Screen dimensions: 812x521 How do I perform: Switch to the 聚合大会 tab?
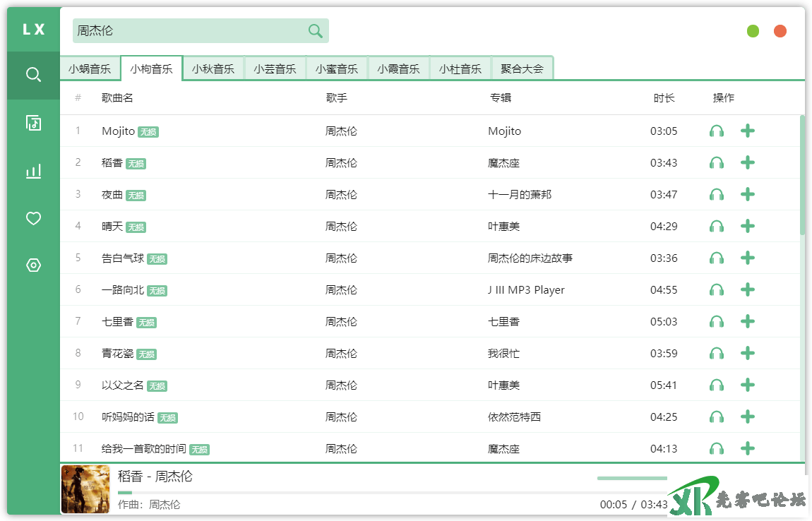click(x=522, y=69)
